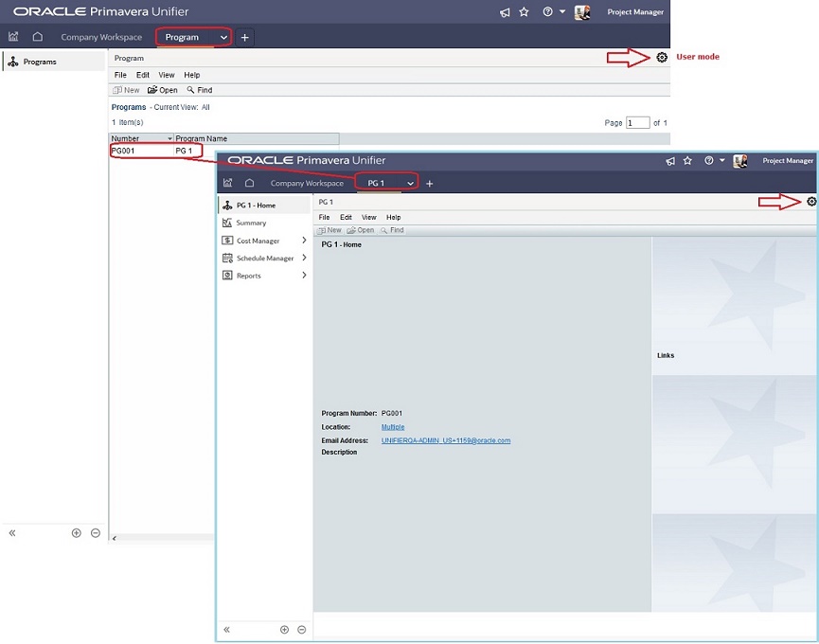
Task: Open the analytics chart icon in the back window
Action: [13, 37]
